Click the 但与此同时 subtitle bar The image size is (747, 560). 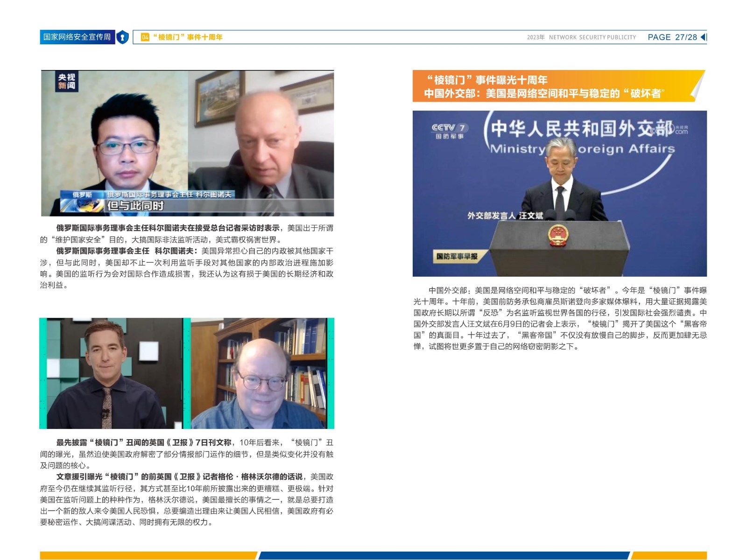135,206
